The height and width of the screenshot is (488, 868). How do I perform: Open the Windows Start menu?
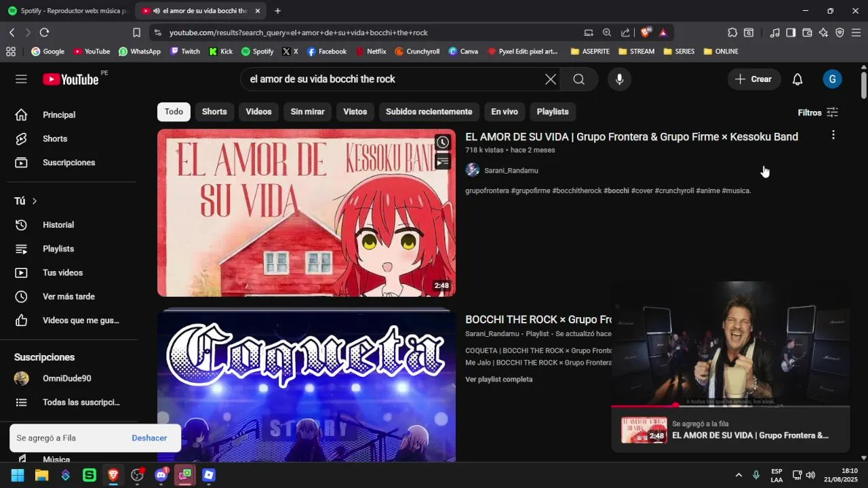tap(18, 475)
